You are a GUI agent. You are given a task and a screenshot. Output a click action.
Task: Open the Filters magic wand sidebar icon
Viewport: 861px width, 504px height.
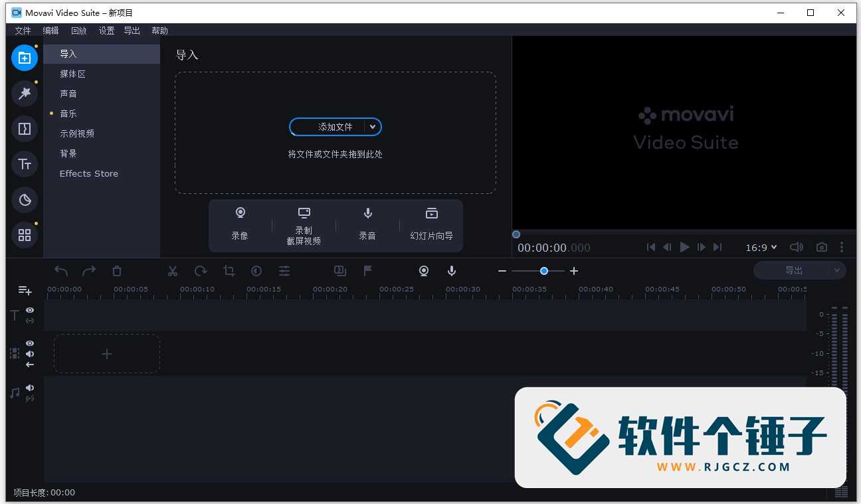tap(25, 94)
